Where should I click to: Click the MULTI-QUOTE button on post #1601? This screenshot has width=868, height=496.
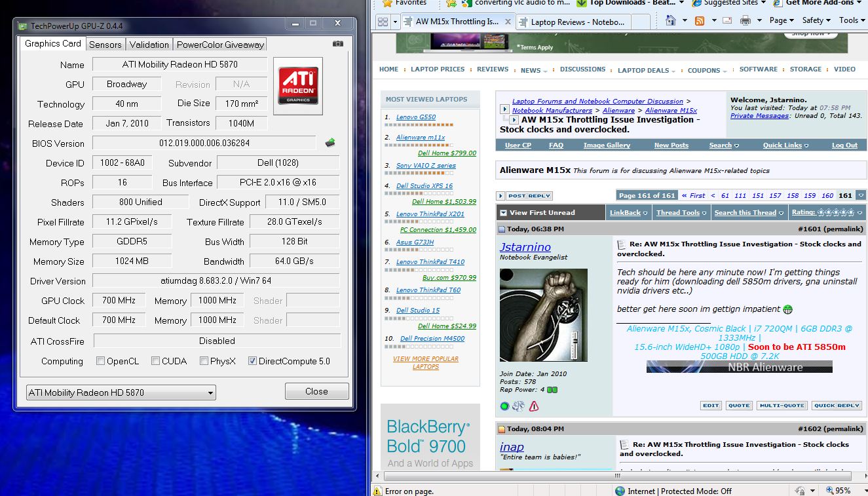coord(782,406)
